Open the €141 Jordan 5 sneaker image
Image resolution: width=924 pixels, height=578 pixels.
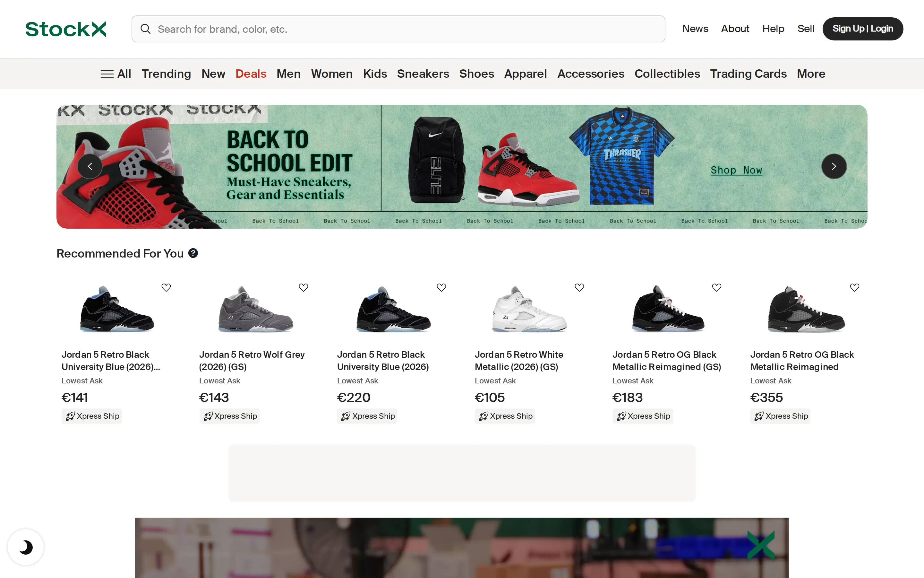(117, 309)
